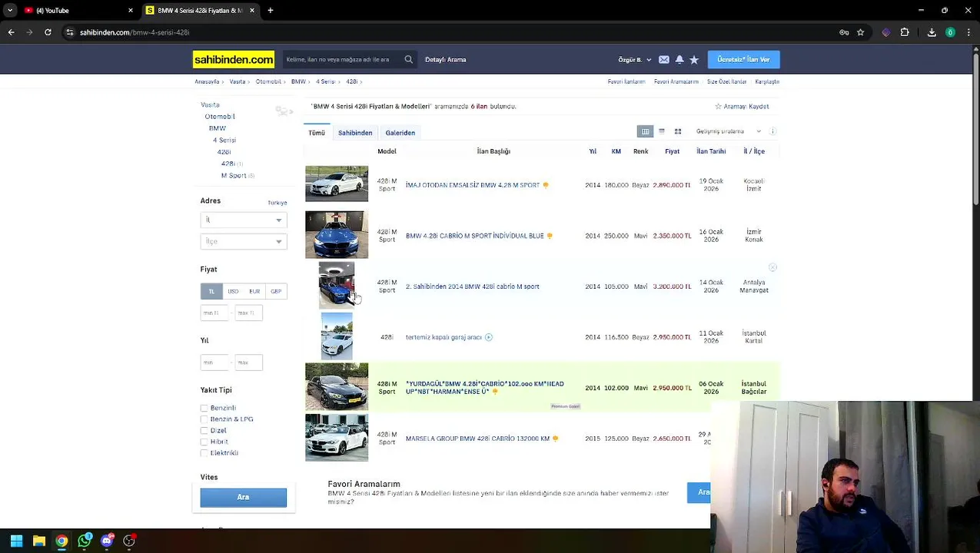Screen dimensions: 980x553
Task: Expand Özgür B. account menu
Action: tap(635, 59)
